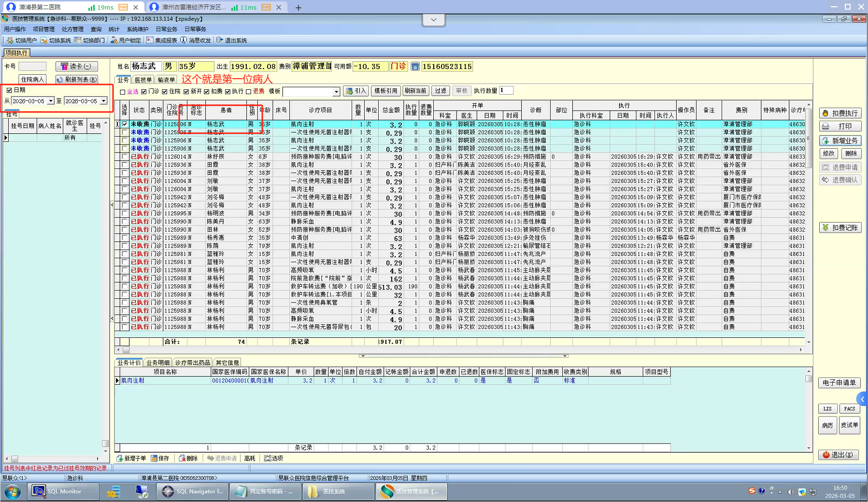This screenshot has height=502, width=868.
Task: Expand the 模板 template dropdown
Action: 336,92
